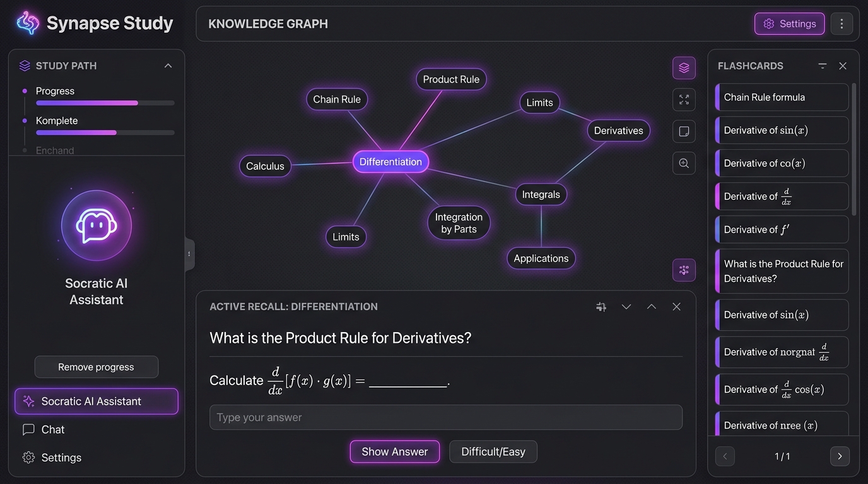Click the Remove progress button

coord(97,367)
